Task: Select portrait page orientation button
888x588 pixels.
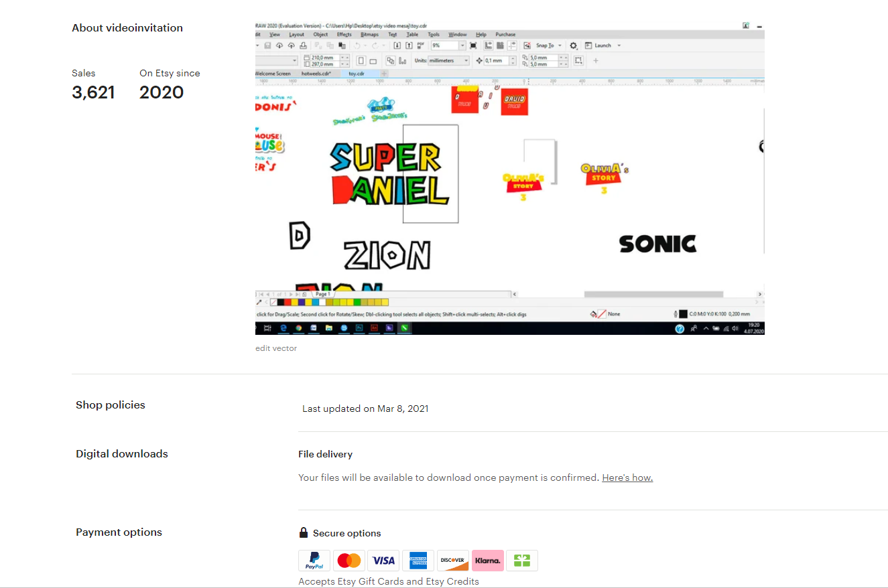Action: coord(361,61)
